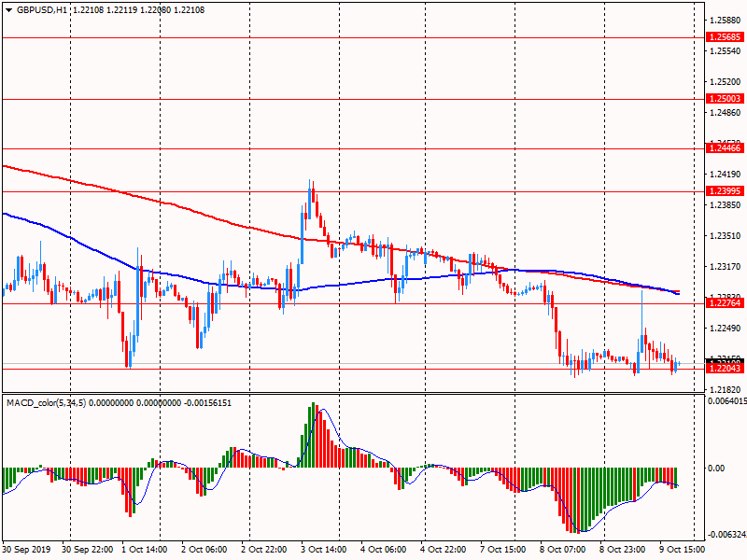The image size is (747, 560).
Task: Click the 1.25880 price scale value
Action: 726,20
